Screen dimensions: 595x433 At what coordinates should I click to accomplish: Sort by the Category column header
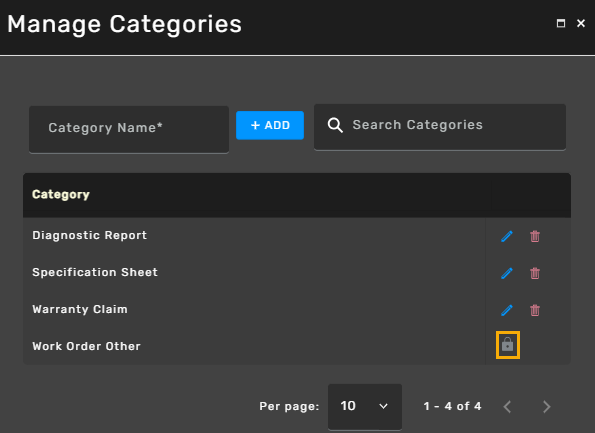61,194
